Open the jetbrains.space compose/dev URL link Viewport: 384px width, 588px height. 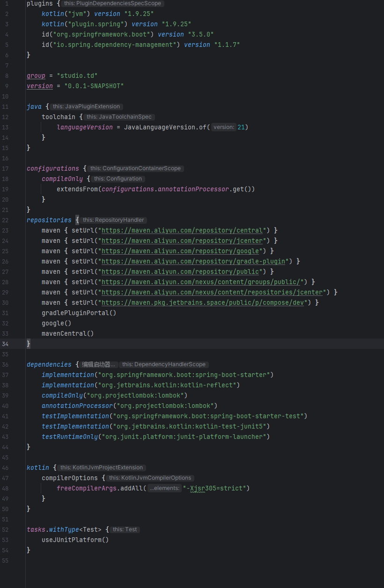(203, 302)
